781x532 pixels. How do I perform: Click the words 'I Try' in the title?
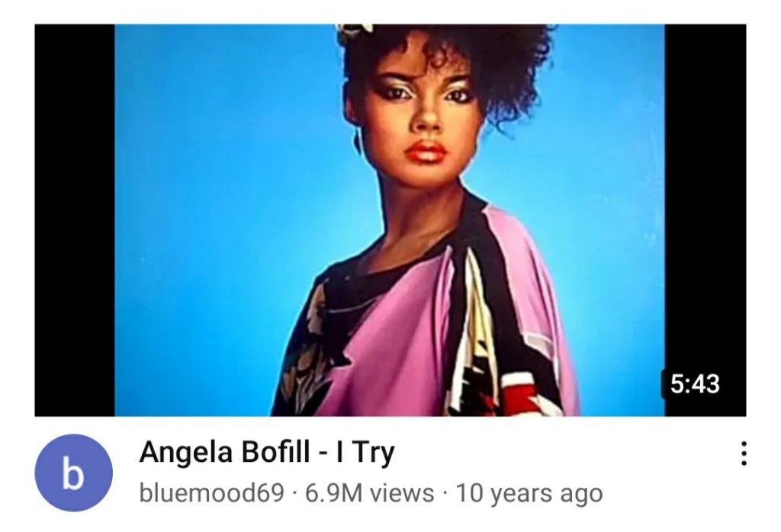pyautogui.click(x=365, y=453)
